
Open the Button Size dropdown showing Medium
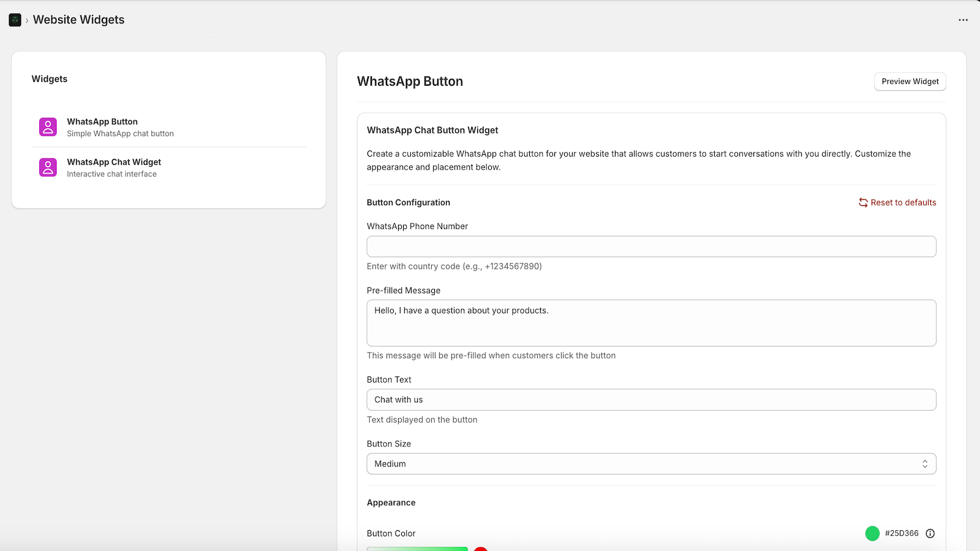[651, 463]
